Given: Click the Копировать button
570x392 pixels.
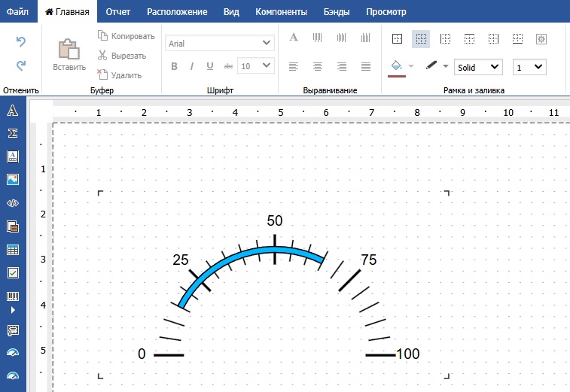Looking at the screenshot, I should coord(126,36).
